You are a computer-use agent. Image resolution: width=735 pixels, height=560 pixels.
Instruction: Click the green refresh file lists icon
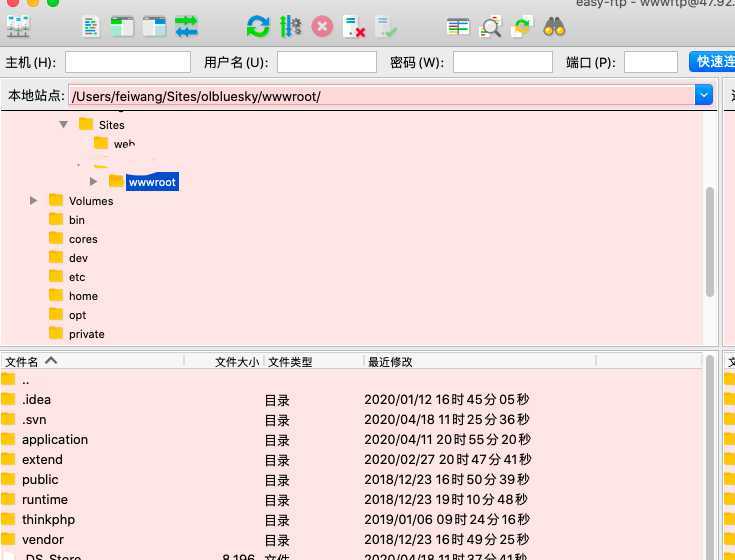[x=258, y=27]
